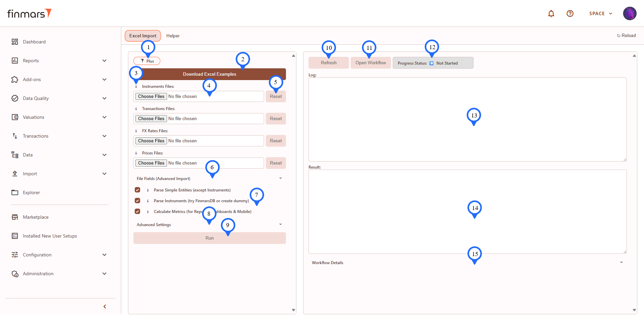Click Download Excel Examples button
Viewport: 644px width, 321px height.
tap(210, 74)
